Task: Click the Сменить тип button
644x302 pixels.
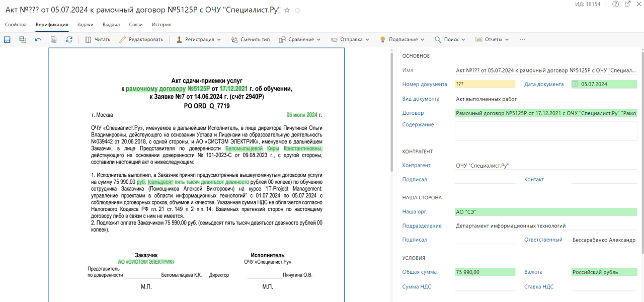Action: (x=251, y=39)
